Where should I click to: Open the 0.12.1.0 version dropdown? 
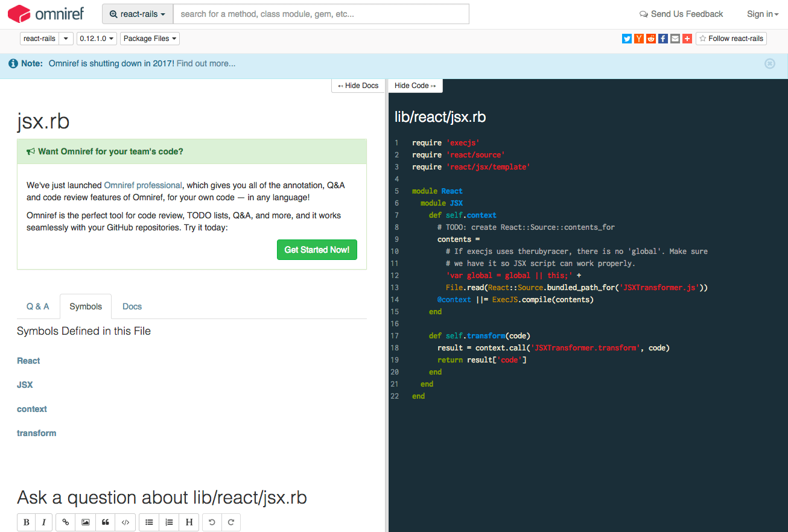click(x=97, y=39)
